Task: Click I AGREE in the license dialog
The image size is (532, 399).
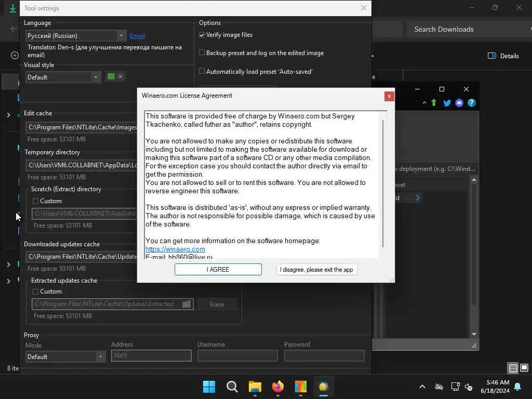Action: [x=218, y=270]
